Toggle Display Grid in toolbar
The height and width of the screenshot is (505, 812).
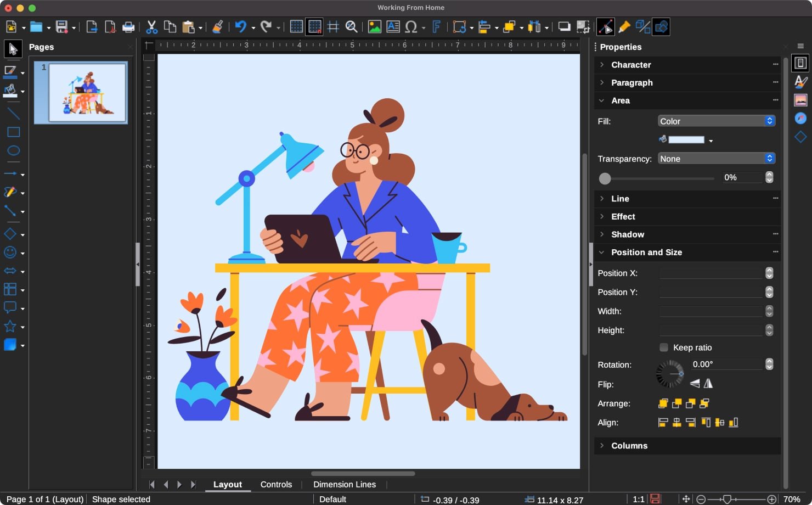(296, 27)
